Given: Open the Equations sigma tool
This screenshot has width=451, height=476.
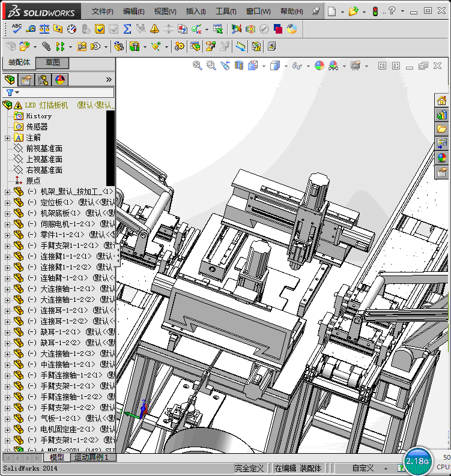Looking at the screenshot, I should (x=127, y=29).
